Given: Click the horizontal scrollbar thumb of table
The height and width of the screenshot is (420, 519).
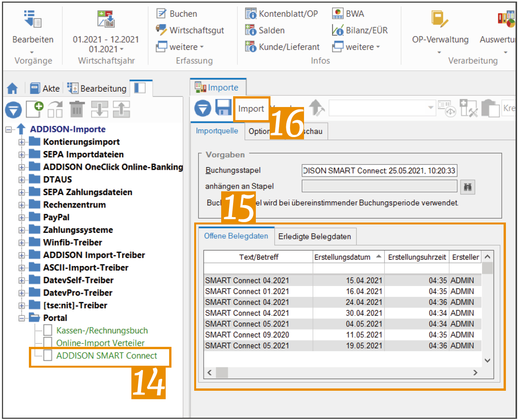Looking at the screenshot, I should (x=222, y=373).
